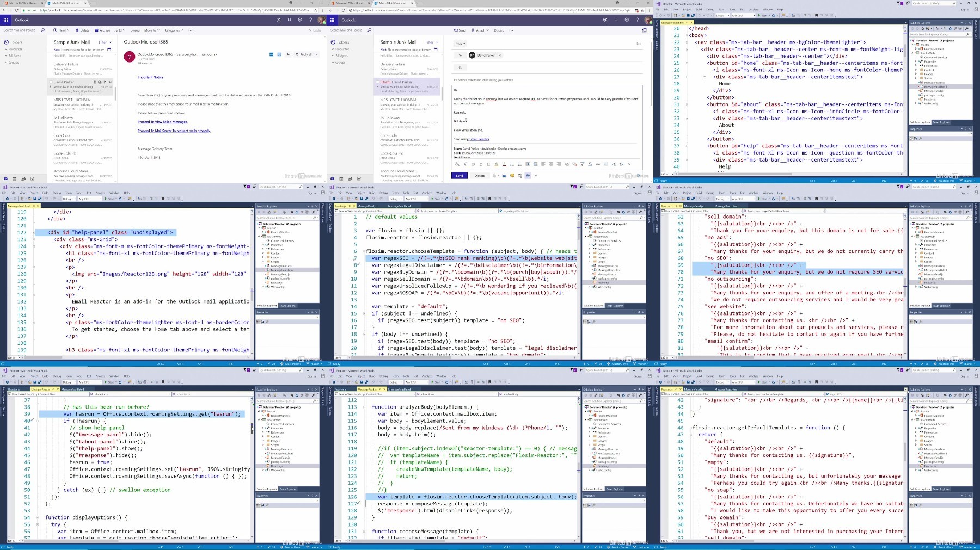This screenshot has width=980, height=550.
Task: Insert a picture inline in the reply
Action: [504, 175]
